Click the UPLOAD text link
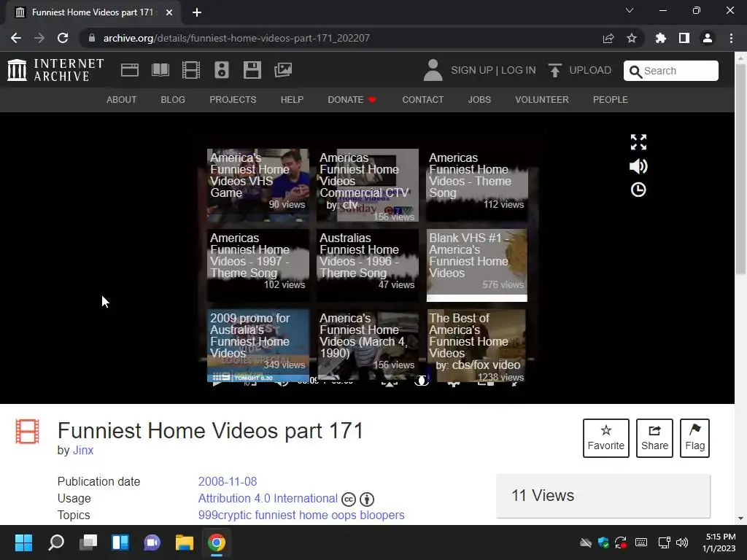 point(590,70)
